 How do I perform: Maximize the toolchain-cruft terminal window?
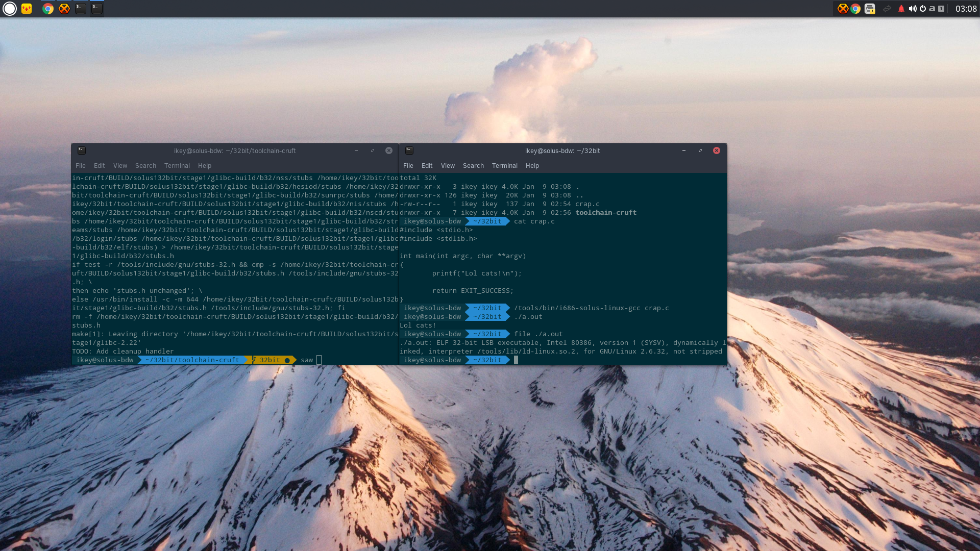[373, 151]
